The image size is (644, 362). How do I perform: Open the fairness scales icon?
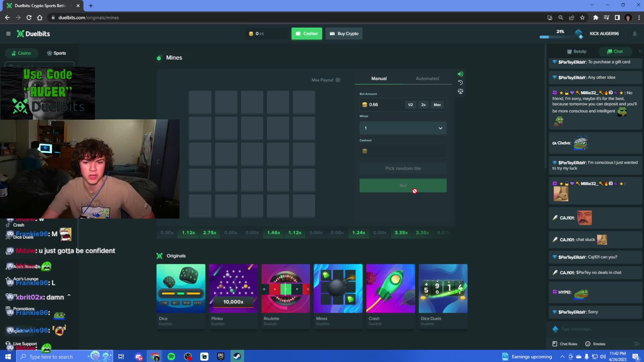coord(460,91)
